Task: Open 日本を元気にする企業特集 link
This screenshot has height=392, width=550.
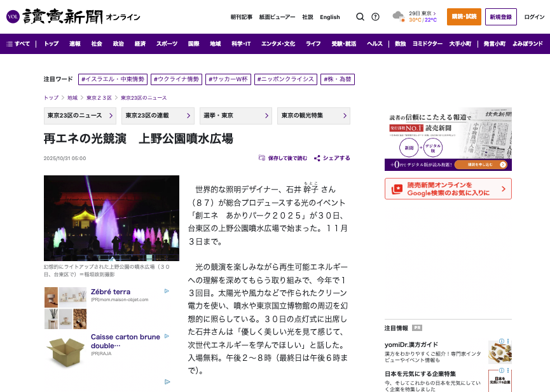Action: pos(420,374)
